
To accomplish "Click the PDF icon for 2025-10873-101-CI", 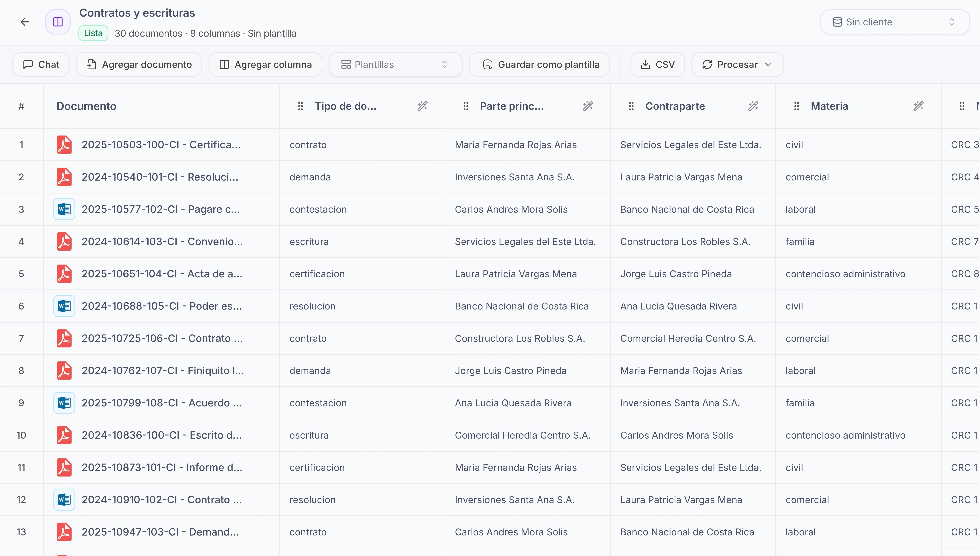I will coord(64,467).
